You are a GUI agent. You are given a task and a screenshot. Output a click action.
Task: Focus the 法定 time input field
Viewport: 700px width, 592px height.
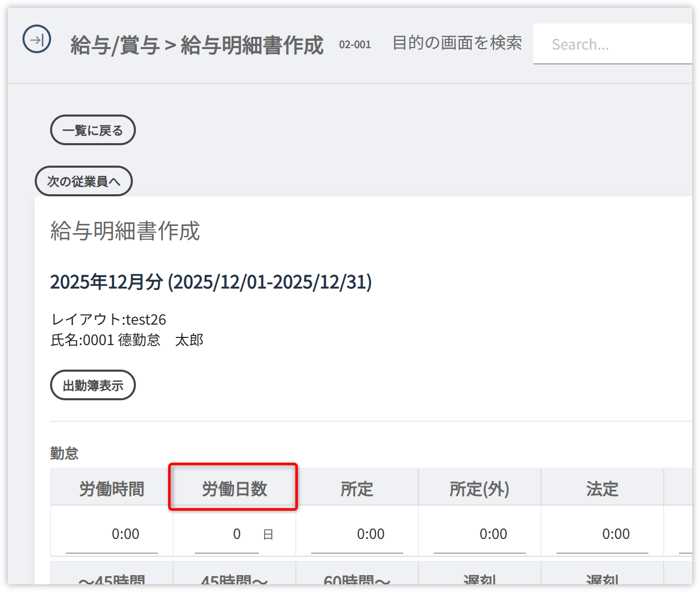(602, 534)
